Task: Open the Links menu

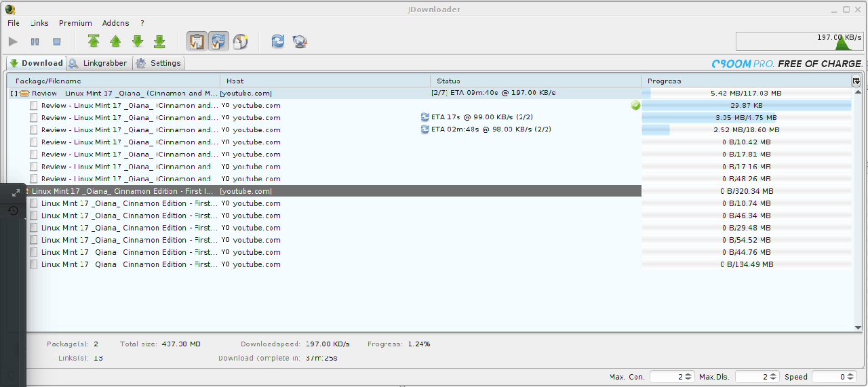Action: pos(39,23)
